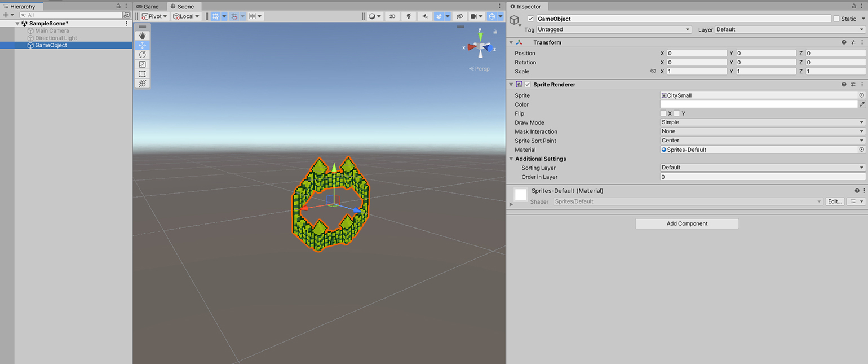Open the Tag dropdown showing Untagged
Screen dimensions: 868x364
(x=614, y=29)
